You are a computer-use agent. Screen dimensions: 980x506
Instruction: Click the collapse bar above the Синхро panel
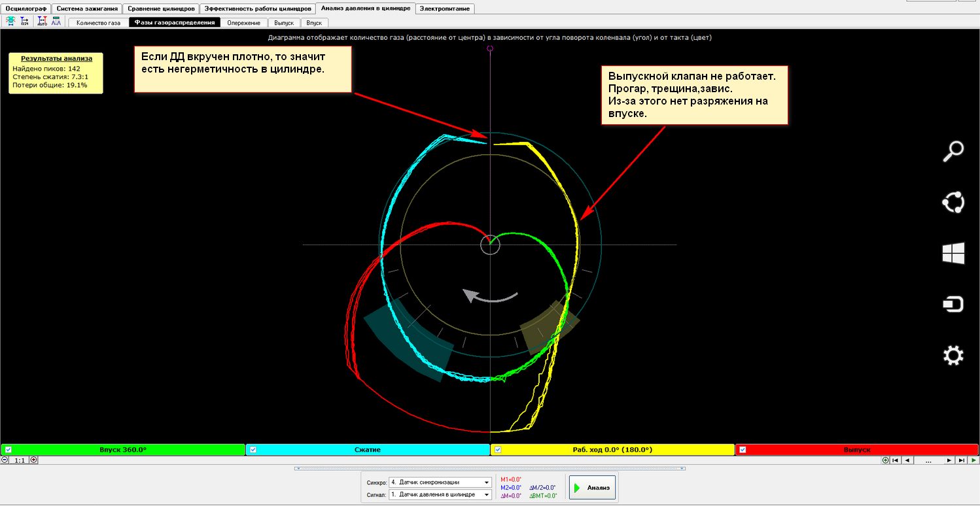click(x=490, y=468)
